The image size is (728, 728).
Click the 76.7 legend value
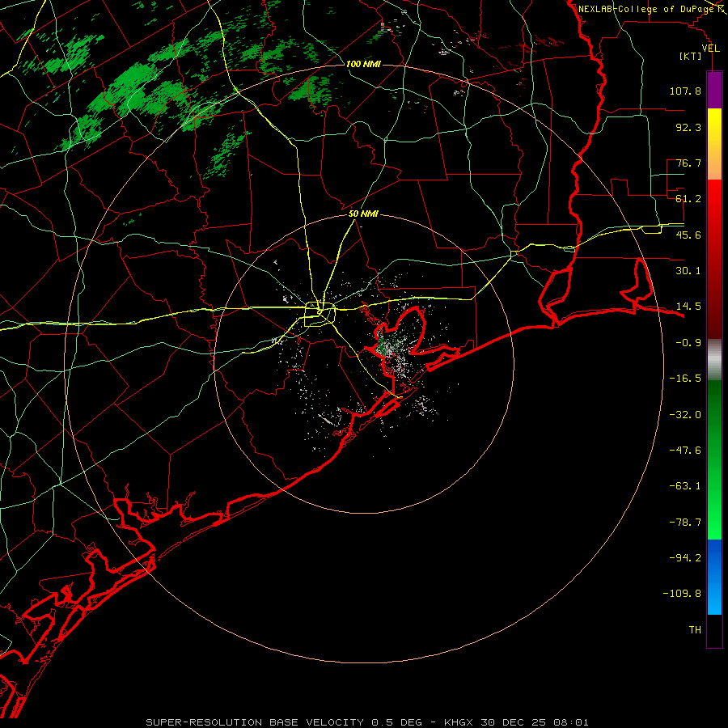(688, 163)
